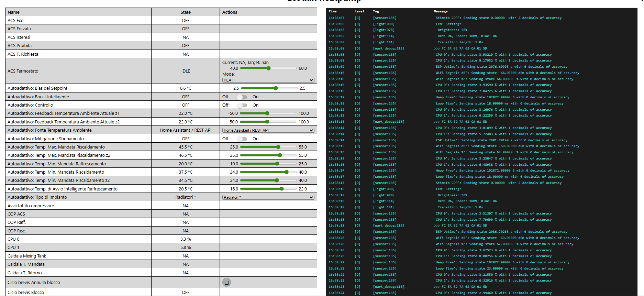Viewport: 644px width, 296px height.
Task: Select the ACS Proibita row name
Action: point(20,46)
